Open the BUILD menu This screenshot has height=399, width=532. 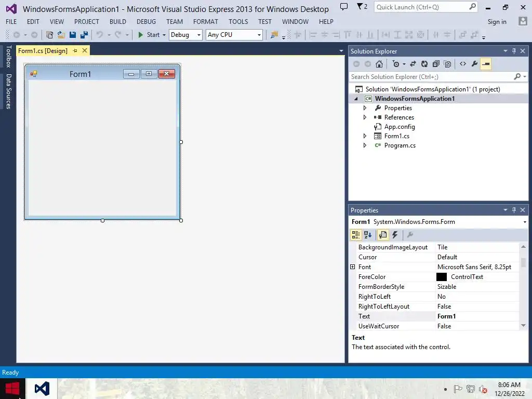pyautogui.click(x=118, y=21)
